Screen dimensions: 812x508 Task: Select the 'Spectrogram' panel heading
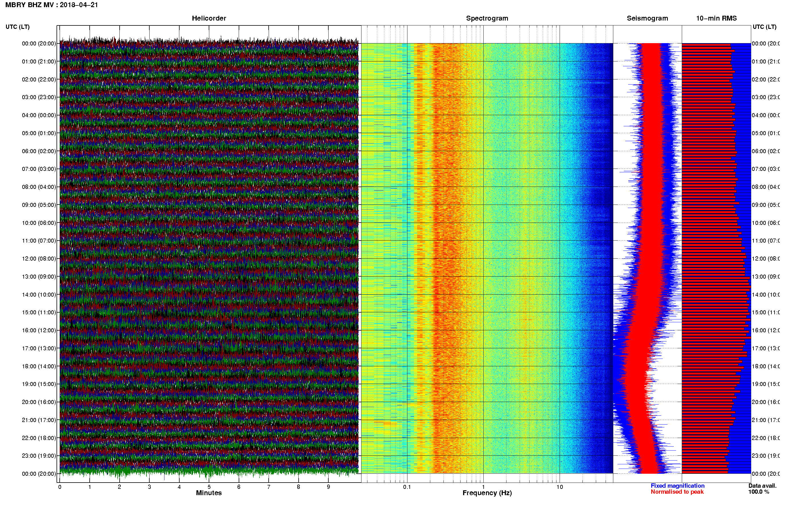click(487, 19)
